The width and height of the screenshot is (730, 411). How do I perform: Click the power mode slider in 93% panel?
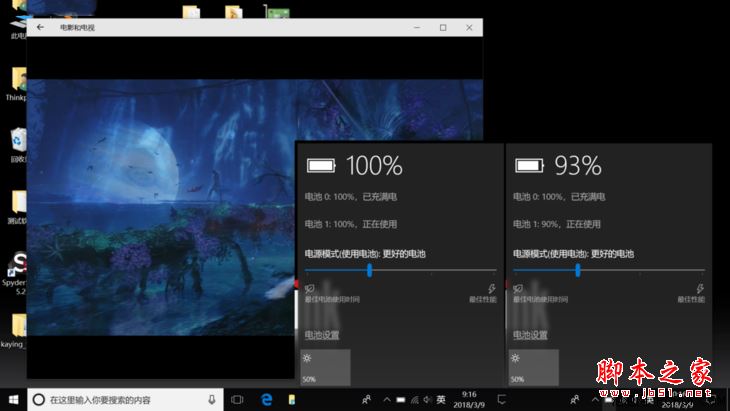[x=609, y=270]
